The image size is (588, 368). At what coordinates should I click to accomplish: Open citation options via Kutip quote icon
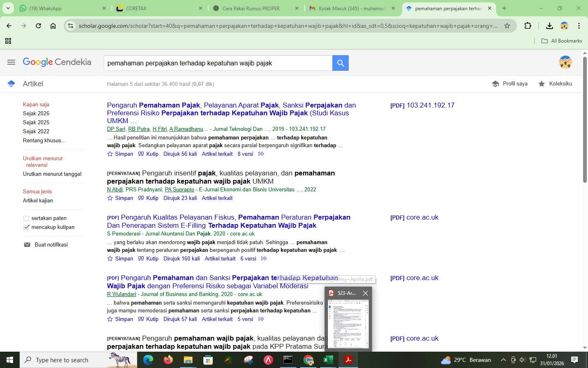[141, 154]
